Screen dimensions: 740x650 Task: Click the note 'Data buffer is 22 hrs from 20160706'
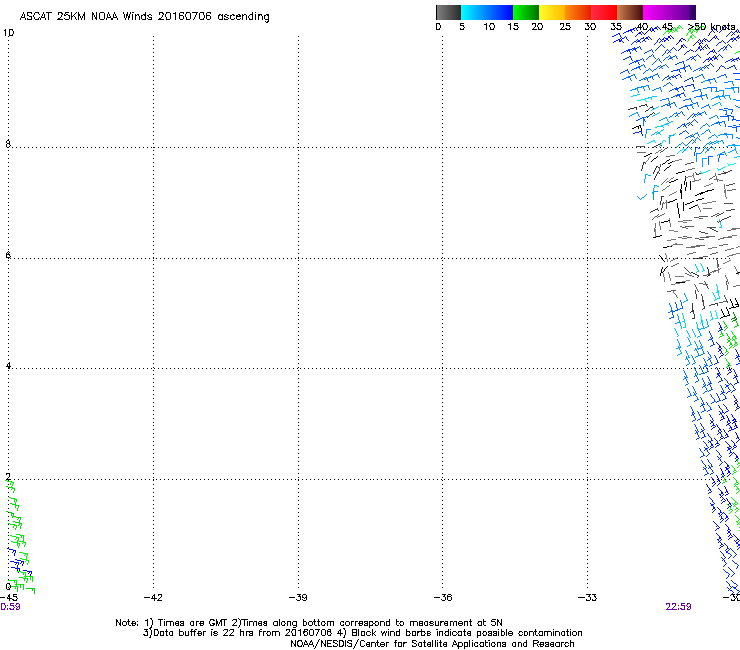[x=243, y=633]
